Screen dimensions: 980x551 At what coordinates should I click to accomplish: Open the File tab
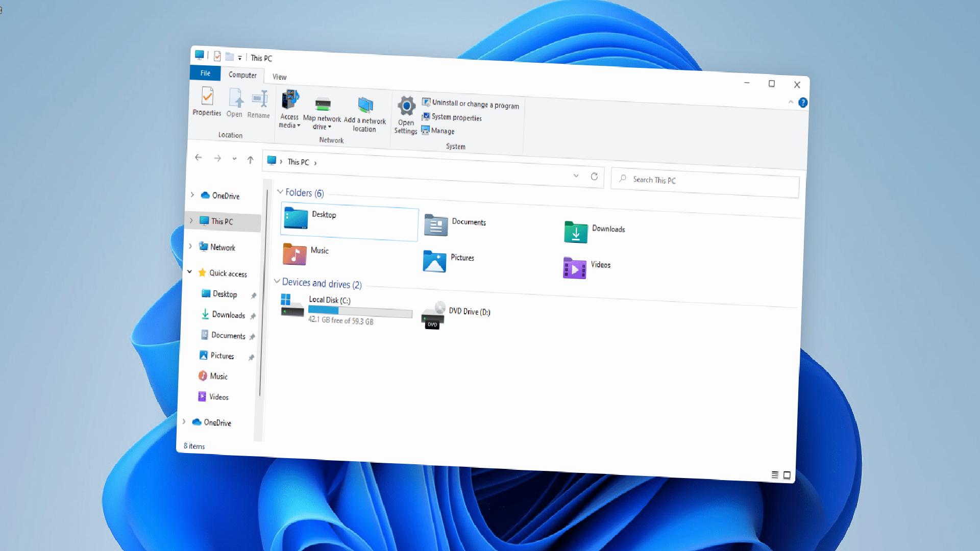(205, 73)
